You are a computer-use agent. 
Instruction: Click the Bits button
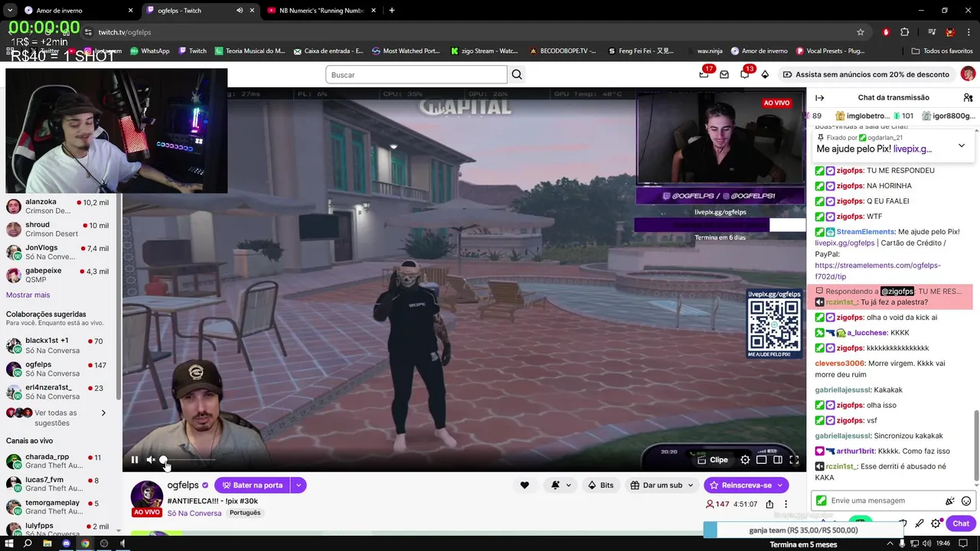point(601,485)
